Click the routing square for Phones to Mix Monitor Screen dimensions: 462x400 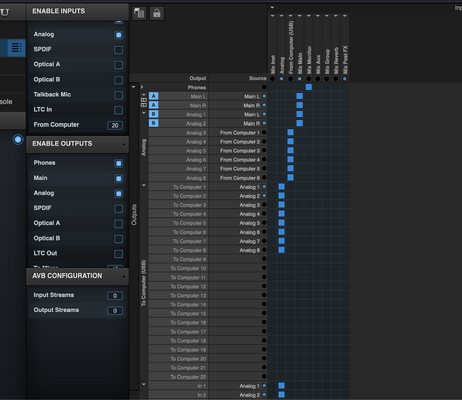pos(309,87)
